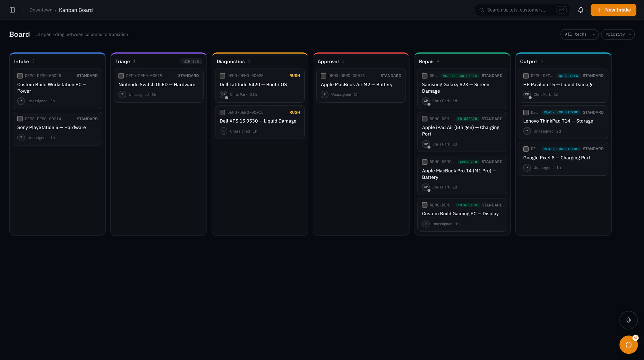Go to Downtown breadcrumb
The width and height of the screenshot is (644, 360).
(x=41, y=10)
